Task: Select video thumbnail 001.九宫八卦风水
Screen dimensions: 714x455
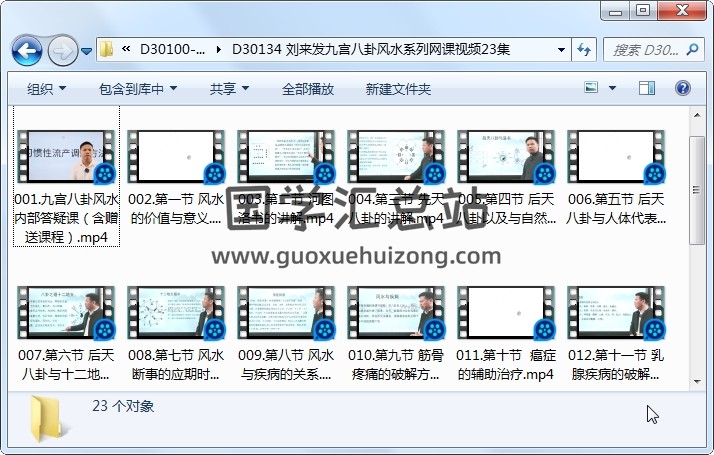Action: coord(66,156)
